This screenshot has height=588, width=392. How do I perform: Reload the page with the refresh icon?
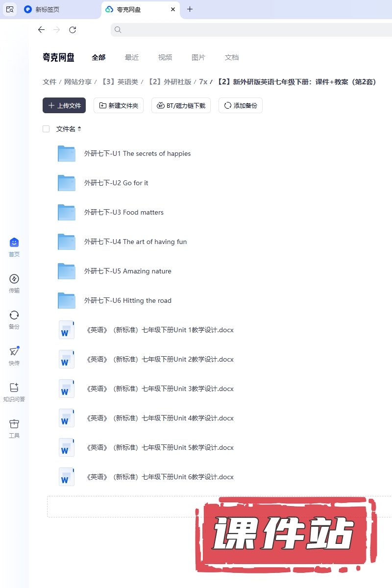[73, 30]
